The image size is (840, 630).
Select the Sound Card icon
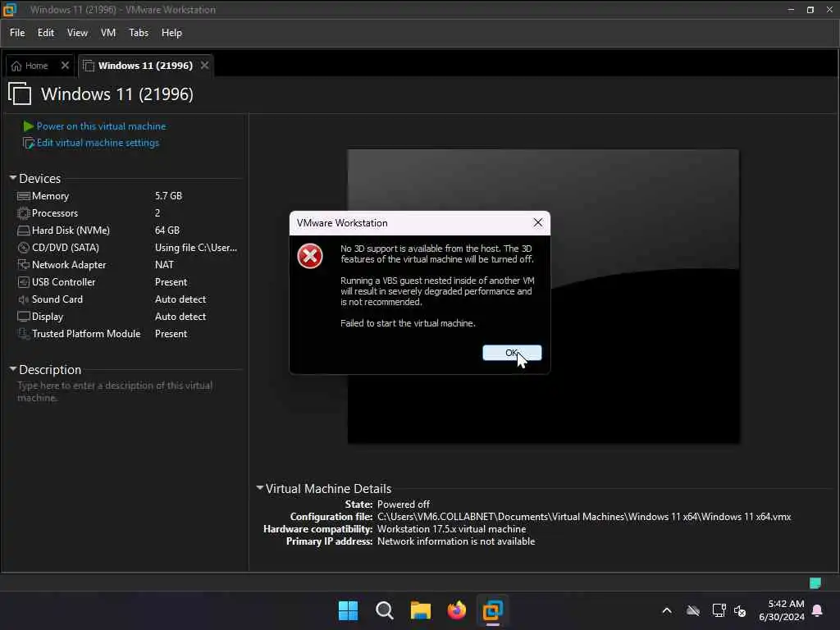click(x=24, y=299)
